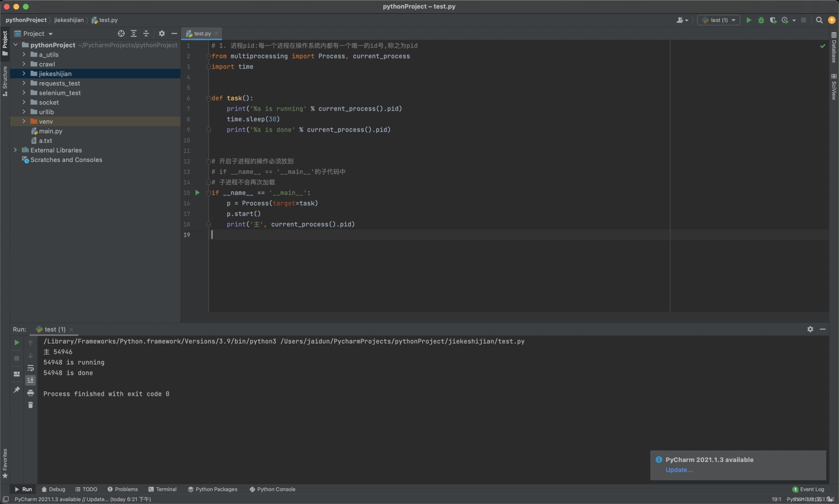The width and height of the screenshot is (839, 504).
Task: Open the SciView side tool window
Action: pos(834,87)
